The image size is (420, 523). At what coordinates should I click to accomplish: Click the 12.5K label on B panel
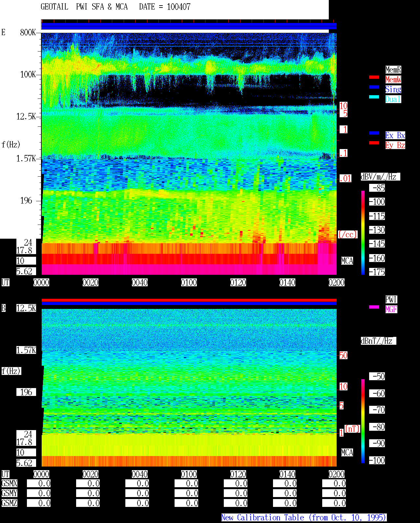pyautogui.click(x=26, y=308)
